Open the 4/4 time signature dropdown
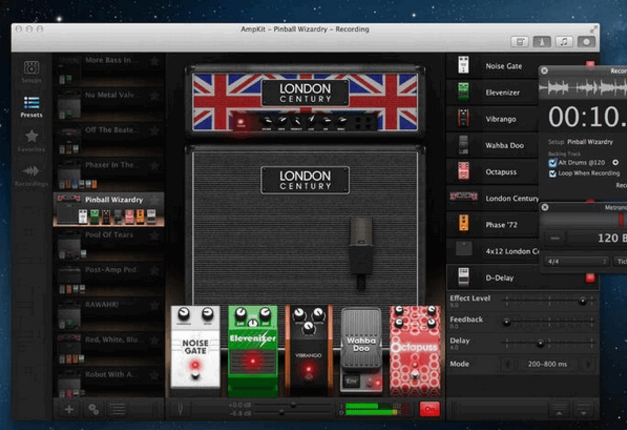This screenshot has height=430, width=627. pyautogui.click(x=577, y=261)
